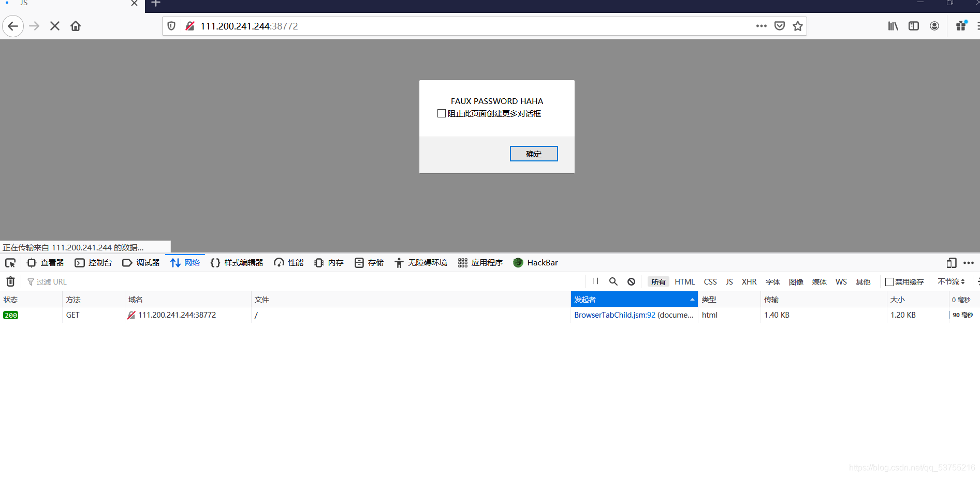Switch to 控制台 console tab
980x477 pixels.
pyautogui.click(x=93, y=263)
